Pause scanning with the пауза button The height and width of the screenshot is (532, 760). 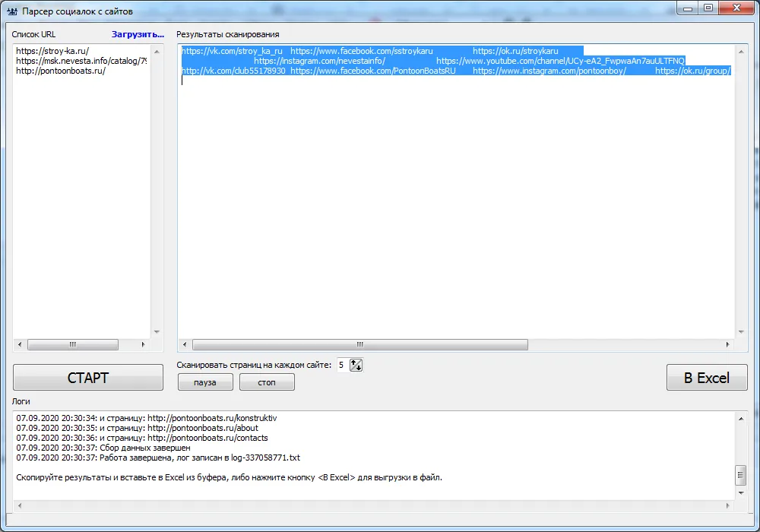coord(205,382)
